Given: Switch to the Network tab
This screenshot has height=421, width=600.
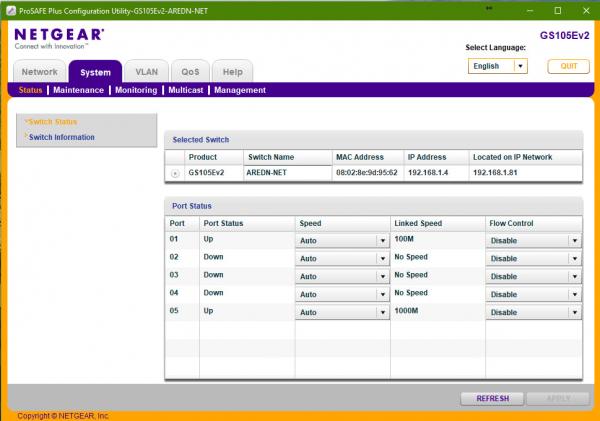Looking at the screenshot, I should pos(39,72).
